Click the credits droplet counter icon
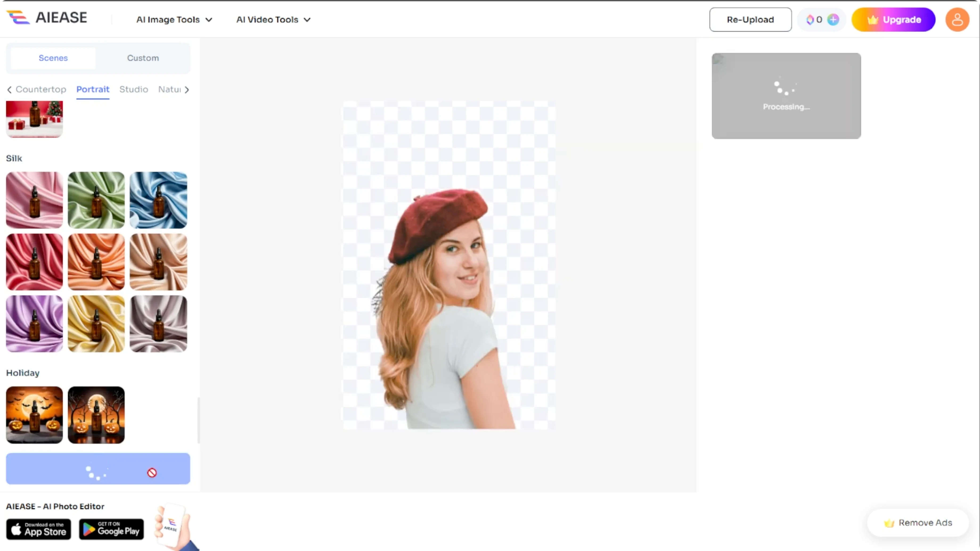 [810, 19]
